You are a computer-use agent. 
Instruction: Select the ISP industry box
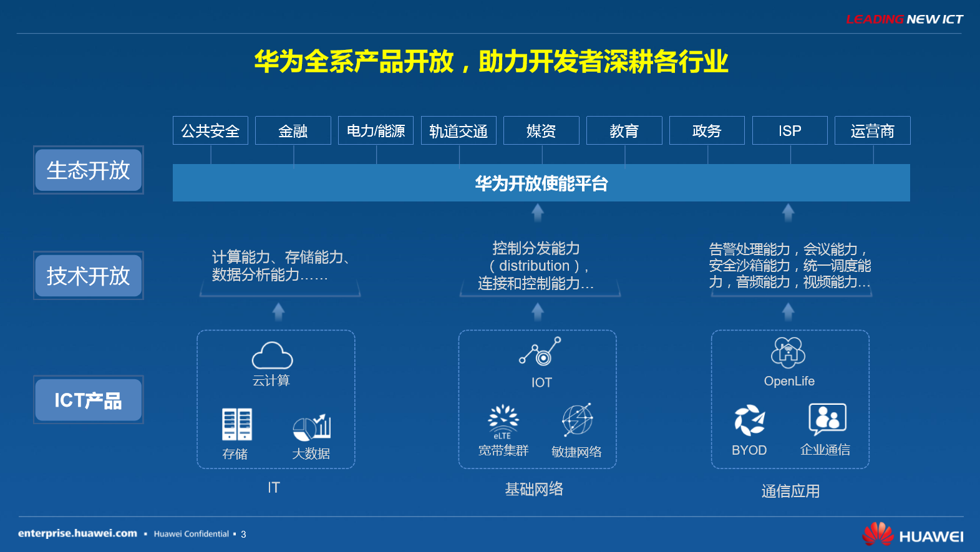(x=790, y=130)
